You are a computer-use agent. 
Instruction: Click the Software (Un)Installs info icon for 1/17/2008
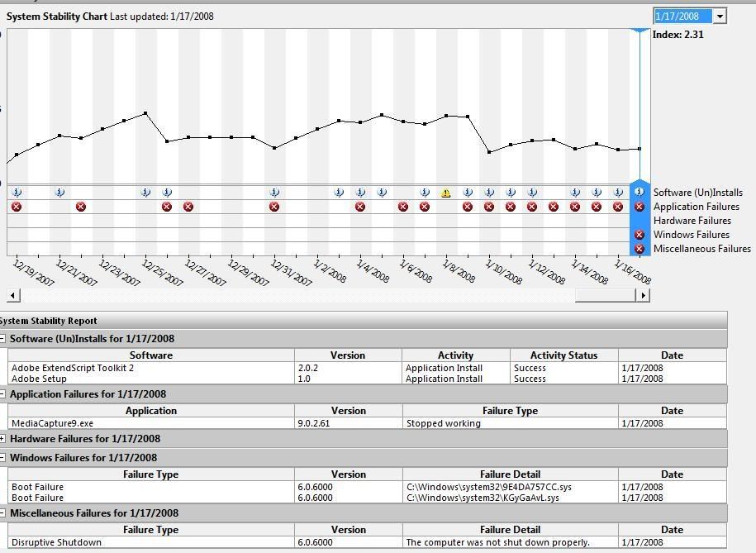(x=639, y=193)
